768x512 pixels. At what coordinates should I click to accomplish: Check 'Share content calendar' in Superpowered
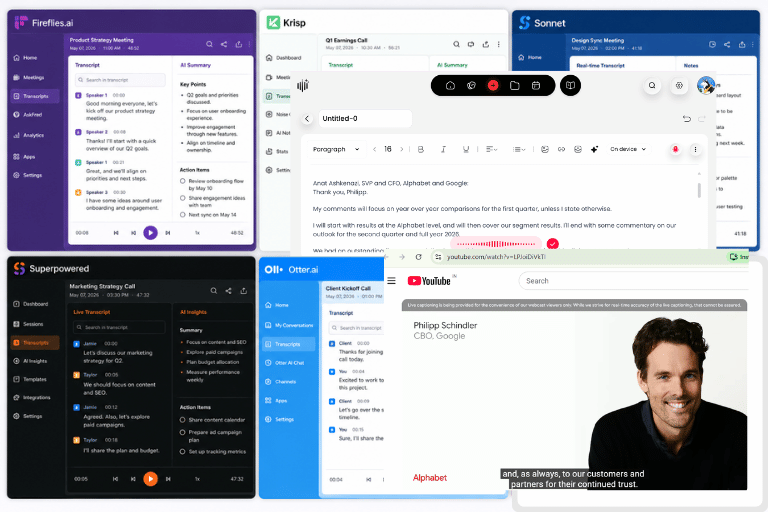182,420
